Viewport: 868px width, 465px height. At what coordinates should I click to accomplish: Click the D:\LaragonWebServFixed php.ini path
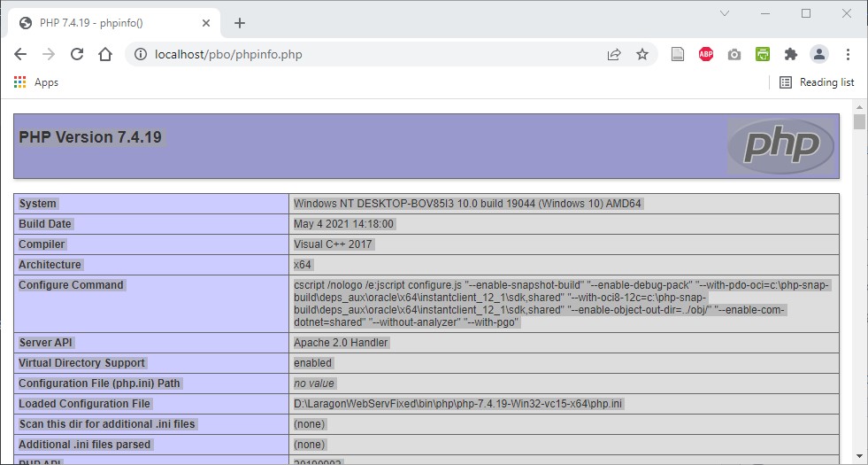click(458, 404)
